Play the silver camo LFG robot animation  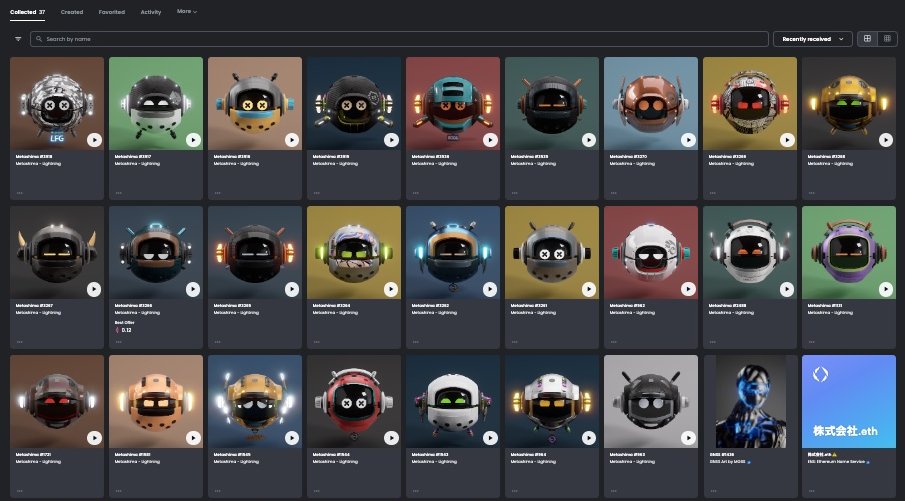(94, 140)
